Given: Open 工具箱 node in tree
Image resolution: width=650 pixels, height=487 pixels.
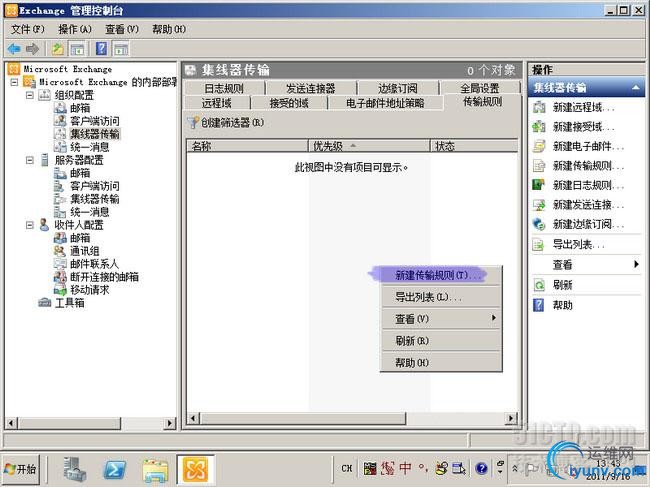Looking at the screenshot, I should [70, 303].
